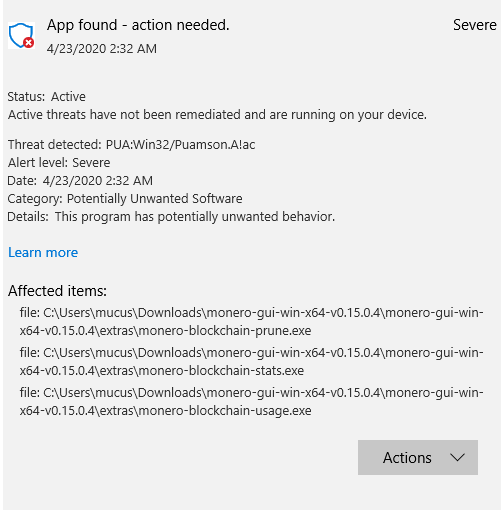
Task: Click the 'Status: Active' line
Action: click(x=46, y=97)
